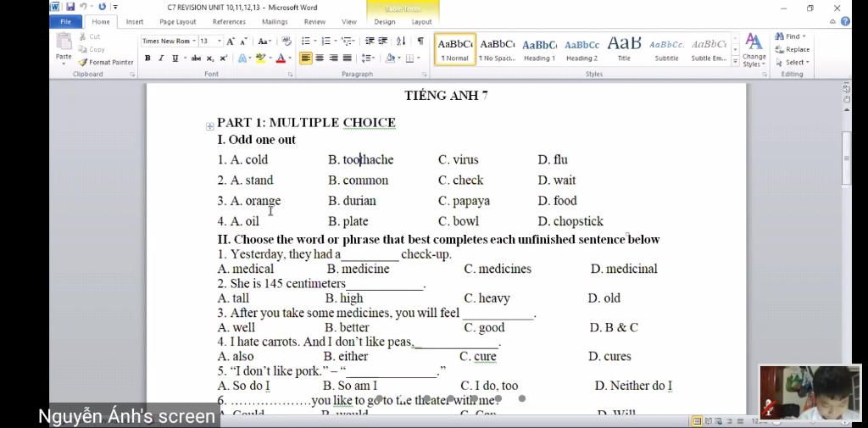Click the table move handle beside PART 1
868x428 pixels.
(x=210, y=126)
